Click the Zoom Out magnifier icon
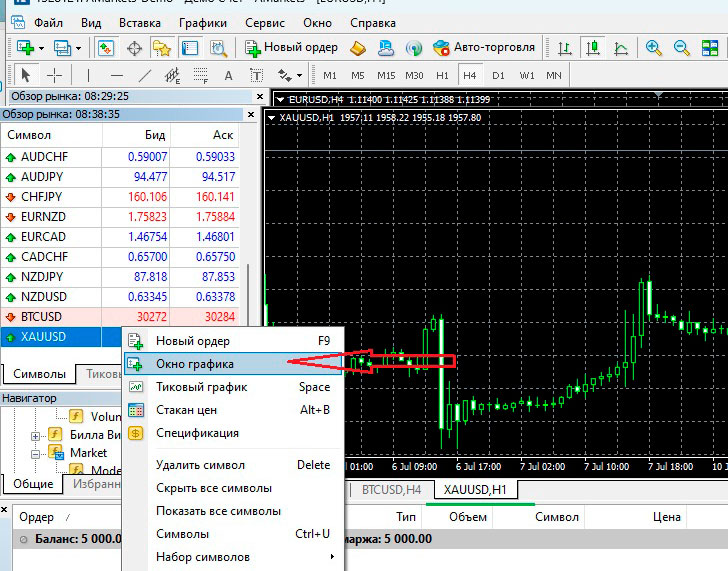Image resolution: width=728 pixels, height=571 pixels. coord(682,47)
